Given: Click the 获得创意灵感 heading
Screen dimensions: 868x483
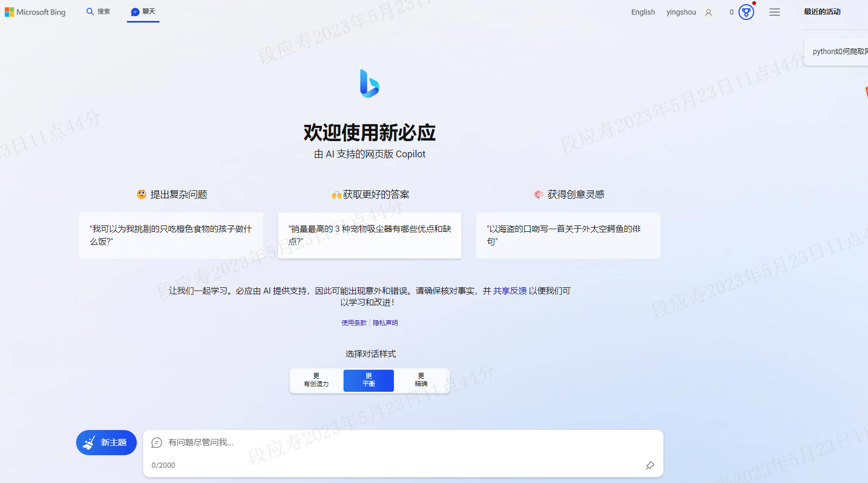Looking at the screenshot, I should pyautogui.click(x=569, y=195).
